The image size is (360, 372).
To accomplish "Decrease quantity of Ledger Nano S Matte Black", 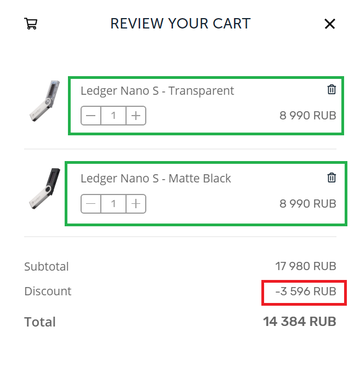I will 91,203.
